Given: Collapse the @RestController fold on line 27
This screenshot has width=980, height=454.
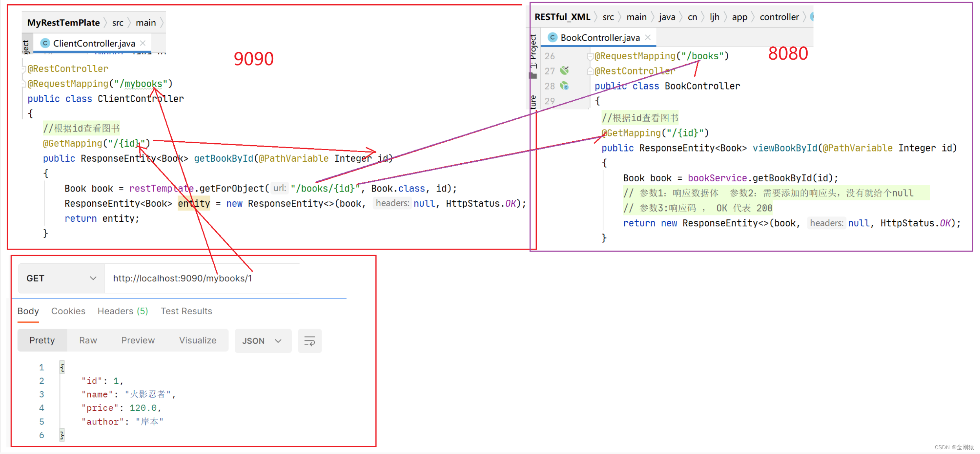Looking at the screenshot, I should (x=590, y=71).
